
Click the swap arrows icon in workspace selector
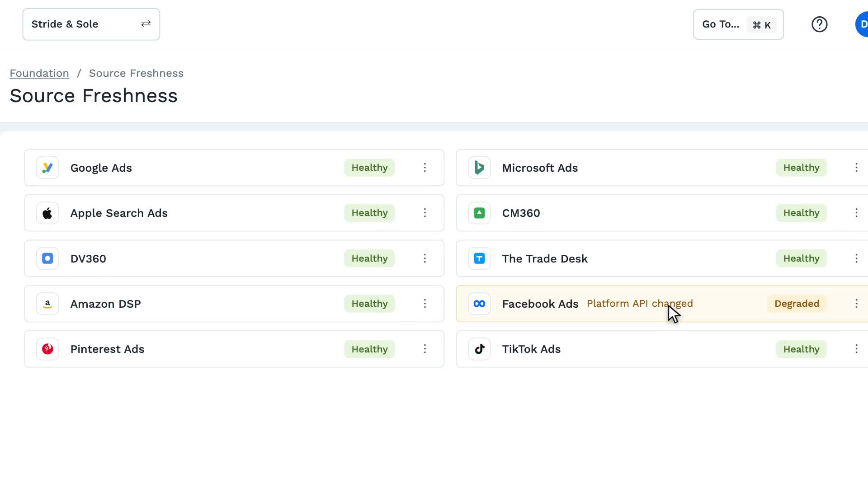pyautogui.click(x=146, y=23)
